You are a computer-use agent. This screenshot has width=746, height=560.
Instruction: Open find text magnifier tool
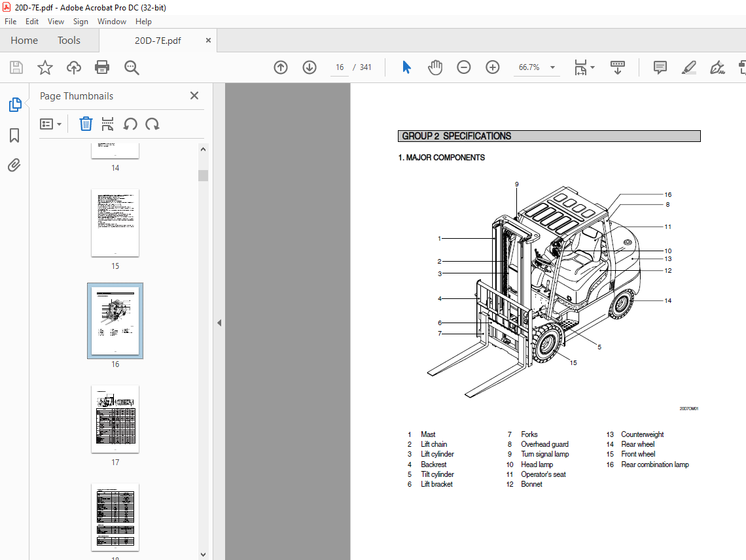(132, 67)
